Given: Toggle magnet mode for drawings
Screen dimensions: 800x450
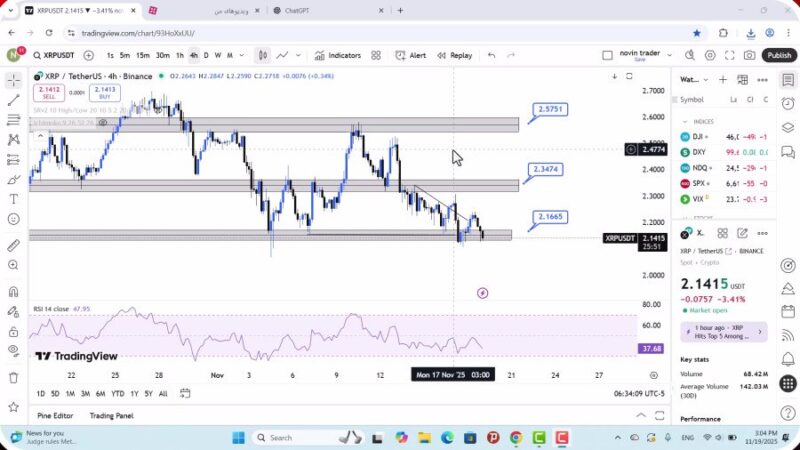Looking at the screenshot, I should [x=13, y=292].
